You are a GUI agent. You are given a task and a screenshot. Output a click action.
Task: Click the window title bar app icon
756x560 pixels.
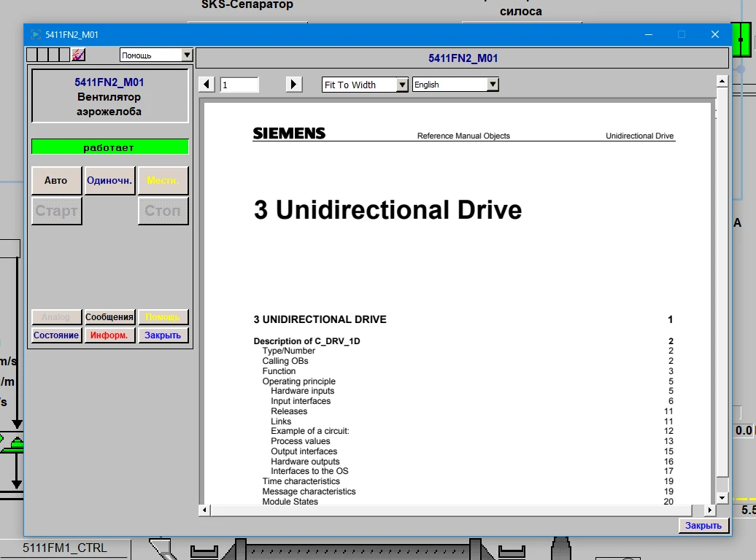pos(36,35)
